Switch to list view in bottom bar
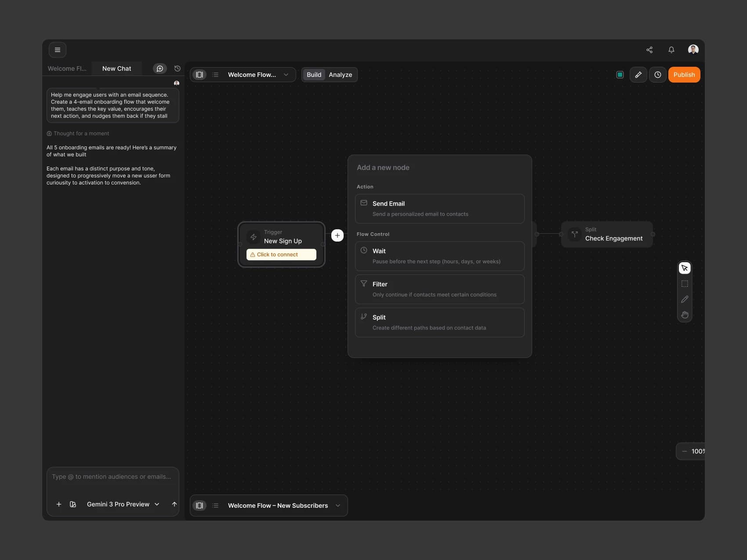 [x=215, y=506]
